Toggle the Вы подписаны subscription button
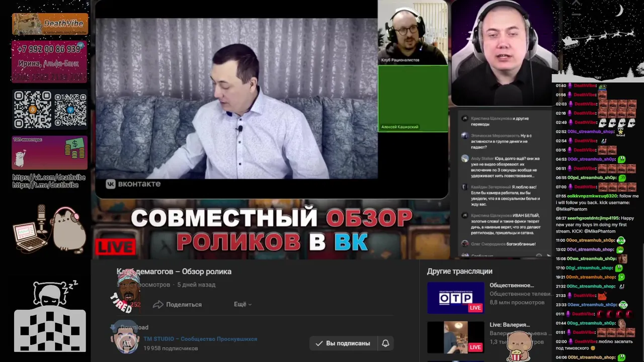Viewport: 644px width, 362px height. 343,343
